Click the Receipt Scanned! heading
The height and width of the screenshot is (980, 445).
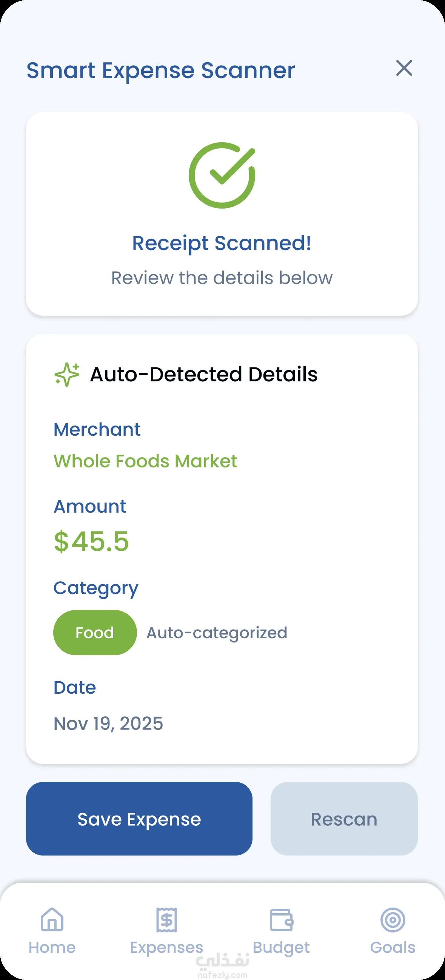pyautogui.click(x=222, y=243)
